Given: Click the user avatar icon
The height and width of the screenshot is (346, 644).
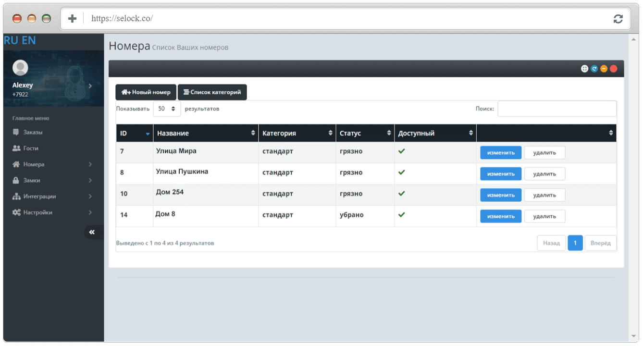Looking at the screenshot, I should coord(20,68).
